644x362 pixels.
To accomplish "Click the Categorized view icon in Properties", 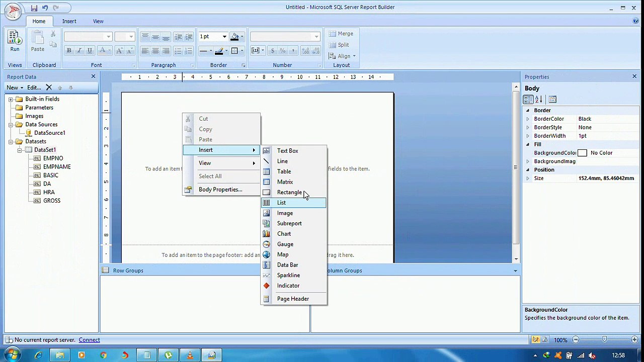I will tap(528, 99).
